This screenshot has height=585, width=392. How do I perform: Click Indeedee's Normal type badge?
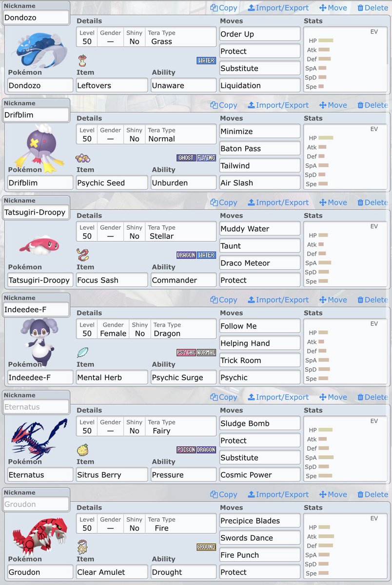pos(206,352)
